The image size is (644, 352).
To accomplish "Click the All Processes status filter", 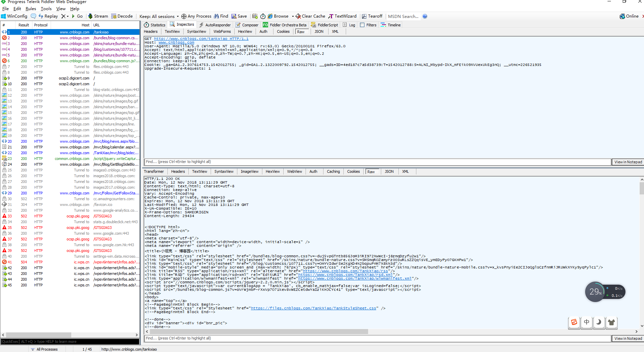I will pos(44,349).
